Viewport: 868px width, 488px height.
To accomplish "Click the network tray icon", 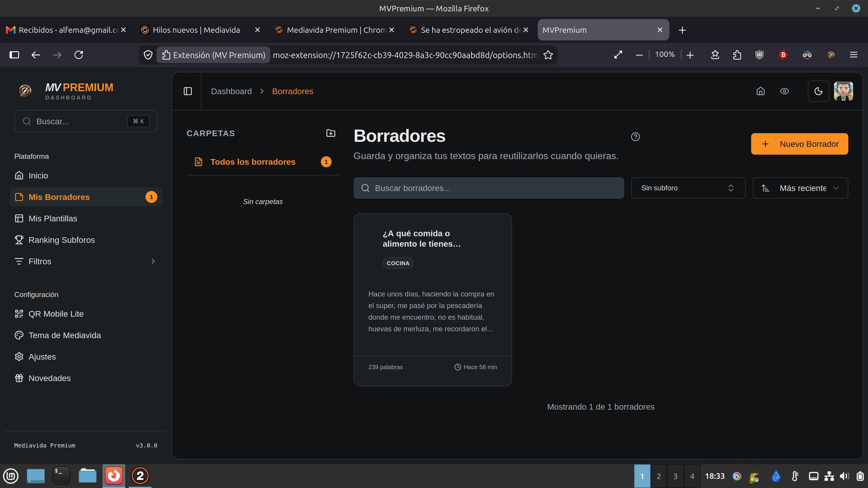I will tap(829, 476).
